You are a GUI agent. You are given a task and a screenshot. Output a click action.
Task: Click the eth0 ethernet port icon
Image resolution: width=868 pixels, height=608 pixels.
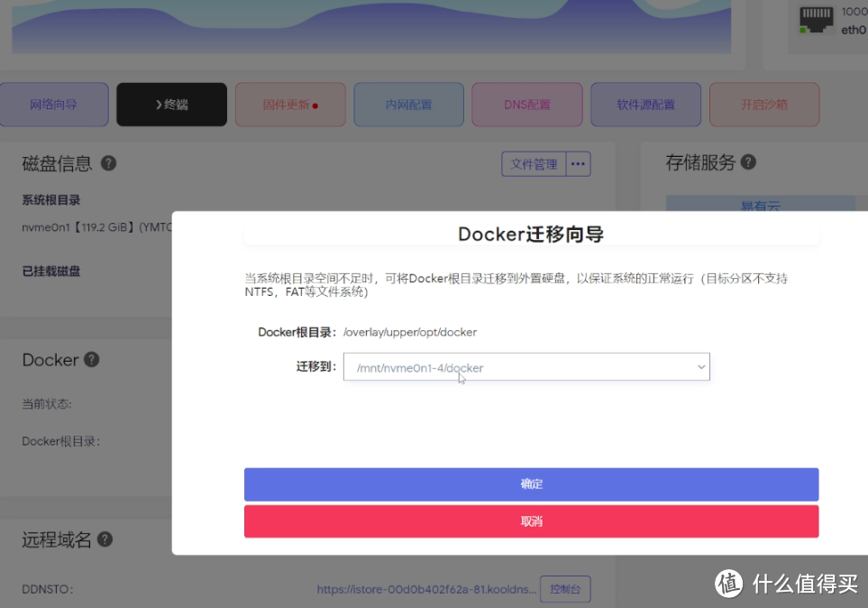(x=816, y=18)
